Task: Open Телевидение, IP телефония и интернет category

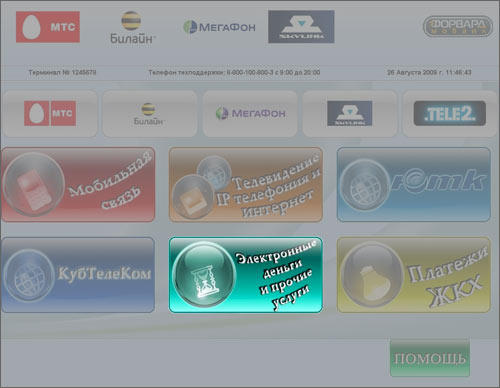Action: 246,185
